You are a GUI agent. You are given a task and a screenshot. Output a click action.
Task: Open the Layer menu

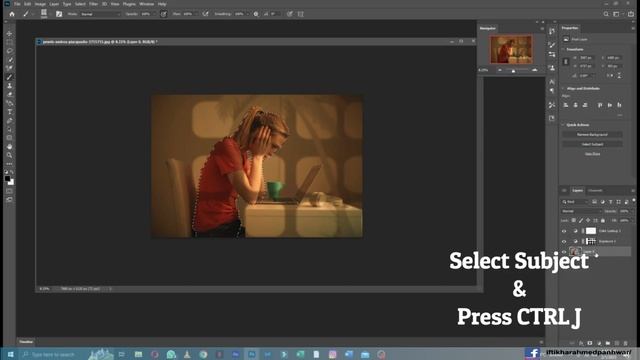pyautogui.click(x=54, y=4)
